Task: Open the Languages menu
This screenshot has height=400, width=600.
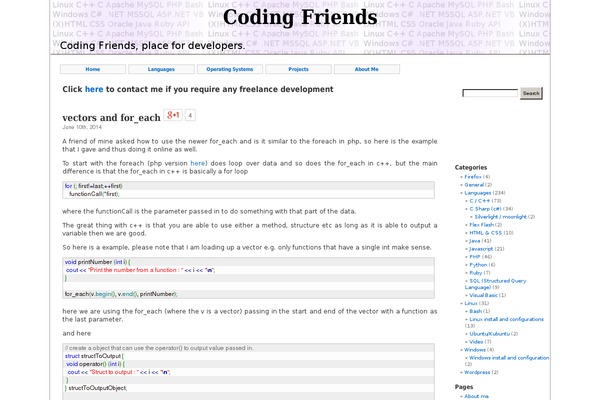Action: [x=160, y=70]
